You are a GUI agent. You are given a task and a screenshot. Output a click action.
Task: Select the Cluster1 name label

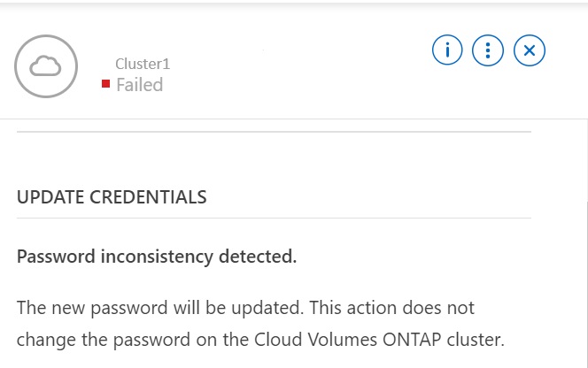click(143, 64)
